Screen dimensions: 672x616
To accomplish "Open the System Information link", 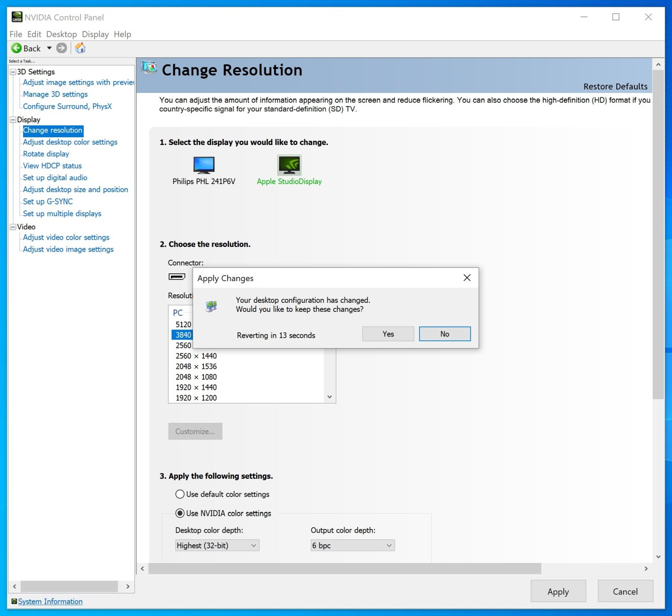I will pyautogui.click(x=50, y=601).
